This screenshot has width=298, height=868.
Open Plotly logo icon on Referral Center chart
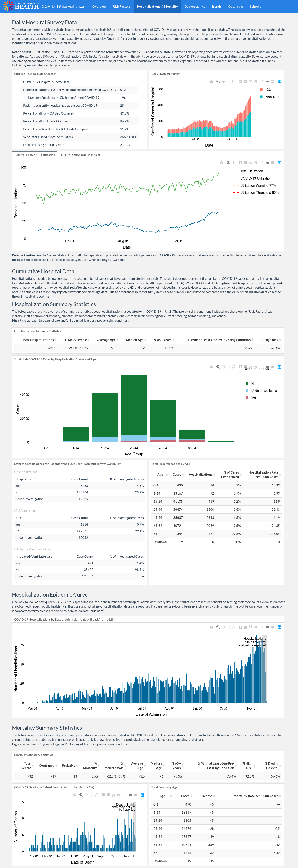click(x=279, y=163)
